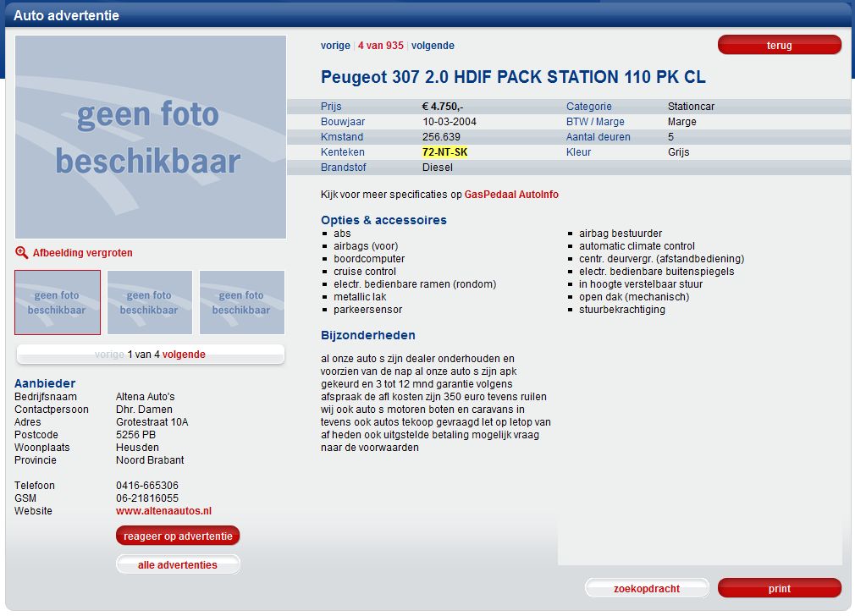This screenshot has height=616, width=855.
Task: Click the 'stuurbekrachtiging' option item
Action: pyautogui.click(x=622, y=310)
